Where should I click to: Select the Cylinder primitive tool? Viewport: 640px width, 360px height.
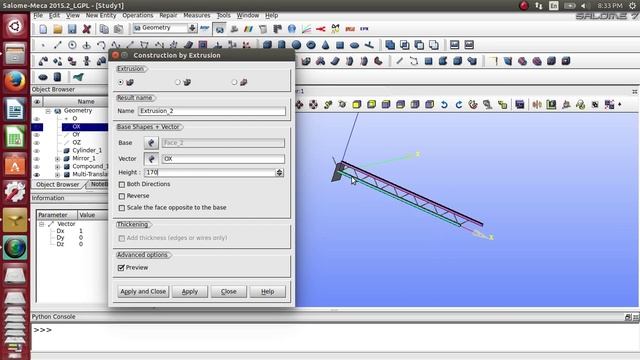click(x=282, y=45)
